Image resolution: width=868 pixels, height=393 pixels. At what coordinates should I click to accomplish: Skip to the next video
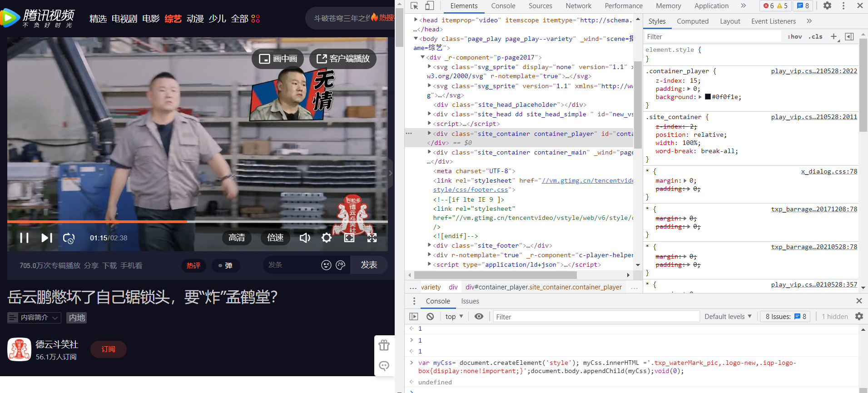click(47, 238)
